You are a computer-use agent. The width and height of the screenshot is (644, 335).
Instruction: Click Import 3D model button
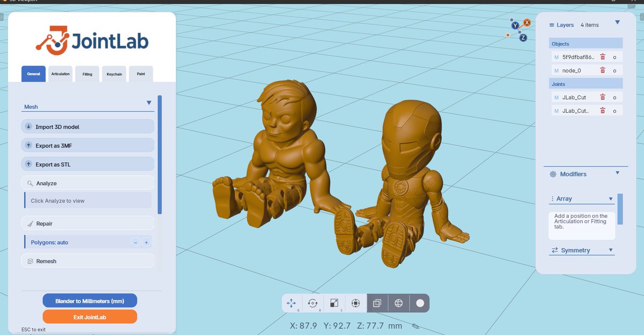pyautogui.click(x=88, y=127)
